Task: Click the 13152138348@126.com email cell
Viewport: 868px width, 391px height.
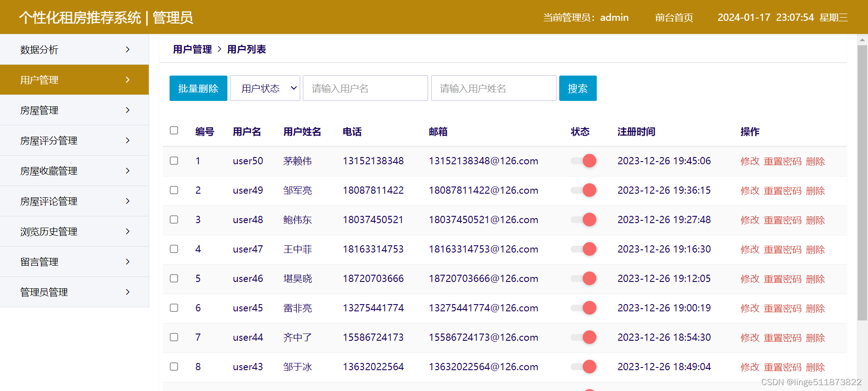Action: click(x=483, y=161)
